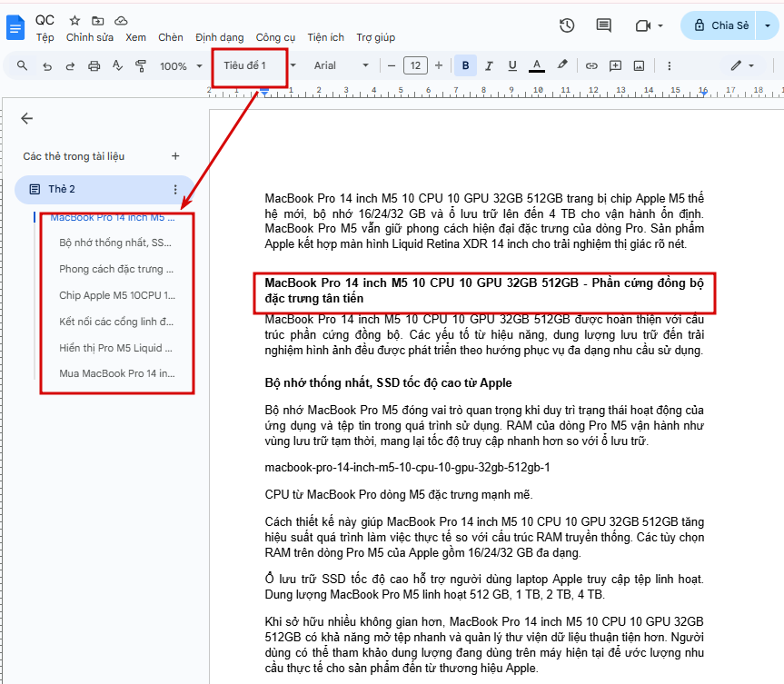Open share options dropdown arrow
784x684 pixels.
click(x=768, y=25)
